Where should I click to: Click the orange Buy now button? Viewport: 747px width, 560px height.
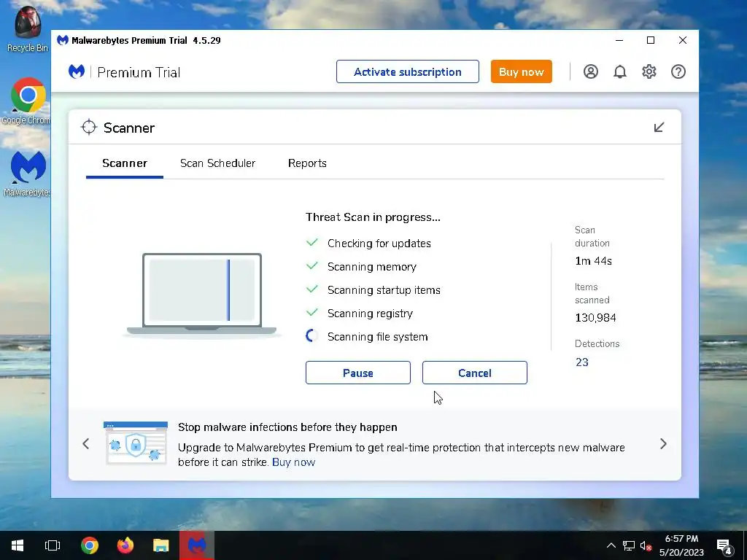click(521, 71)
